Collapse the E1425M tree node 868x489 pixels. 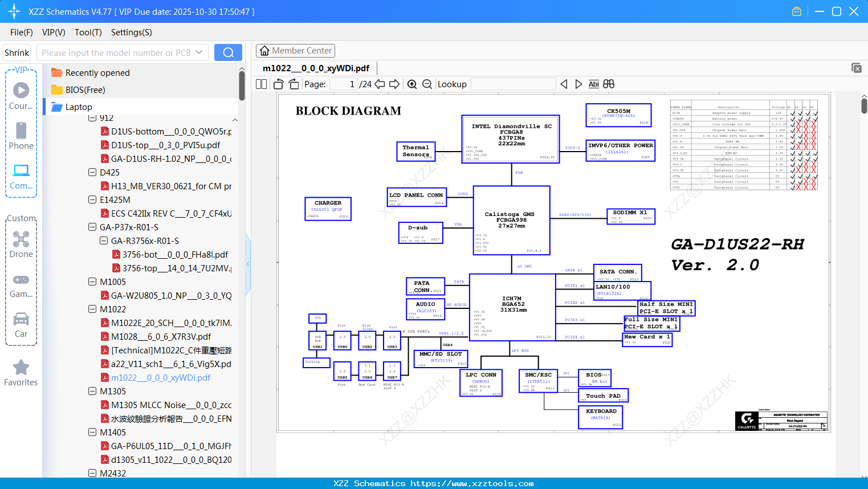click(x=92, y=199)
